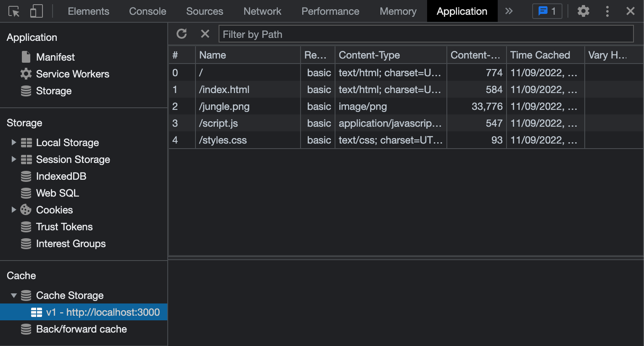Open the Memory panel
This screenshot has width=644, height=346.
[x=398, y=11]
